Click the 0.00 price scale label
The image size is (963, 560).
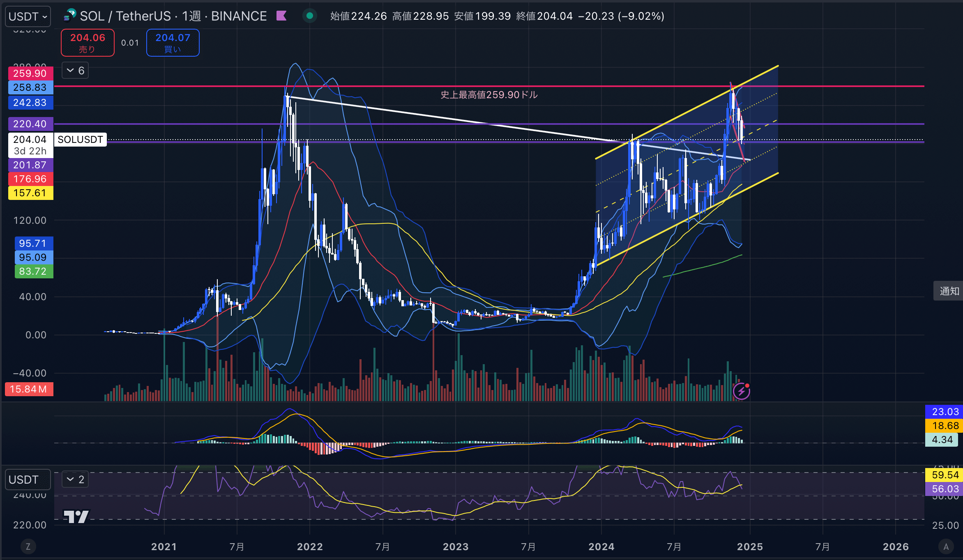pos(36,335)
